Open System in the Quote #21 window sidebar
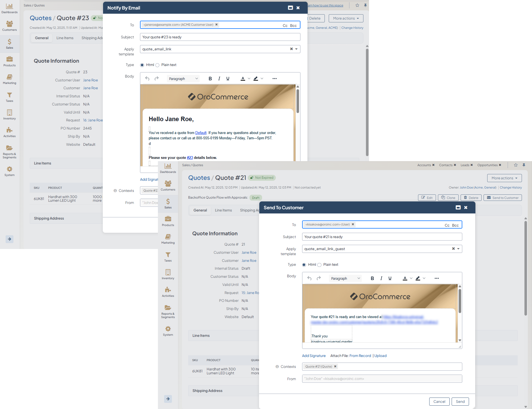This screenshot has width=532, height=409. pyautogui.click(x=168, y=331)
